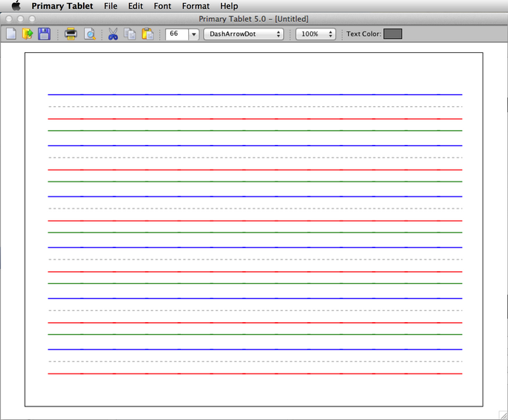
Task: Open Print Preview with magnifier icon
Action: tap(89, 34)
